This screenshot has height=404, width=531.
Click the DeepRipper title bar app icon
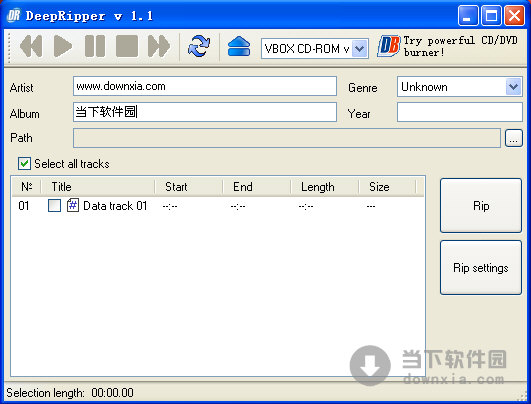pos(14,16)
